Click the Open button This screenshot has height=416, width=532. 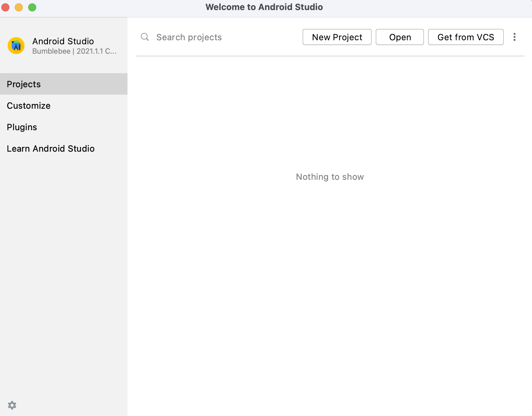click(x=400, y=37)
